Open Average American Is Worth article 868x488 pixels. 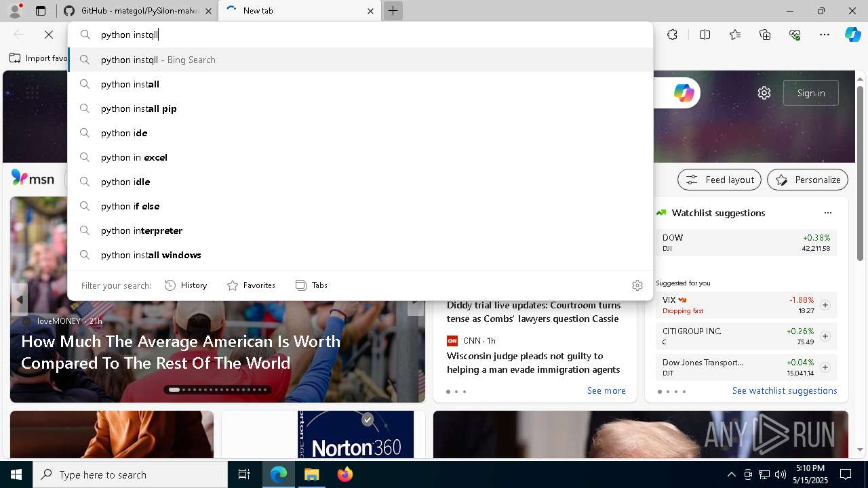click(181, 352)
